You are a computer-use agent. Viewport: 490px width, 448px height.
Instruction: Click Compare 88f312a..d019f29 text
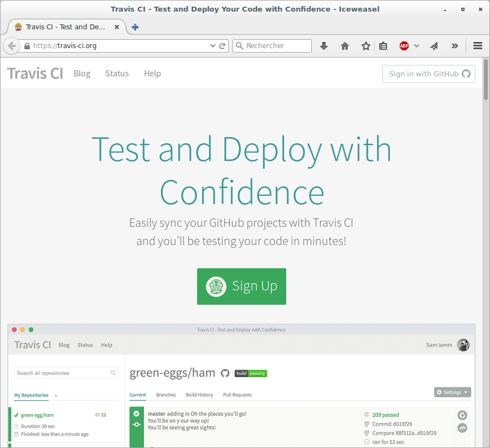click(x=404, y=433)
